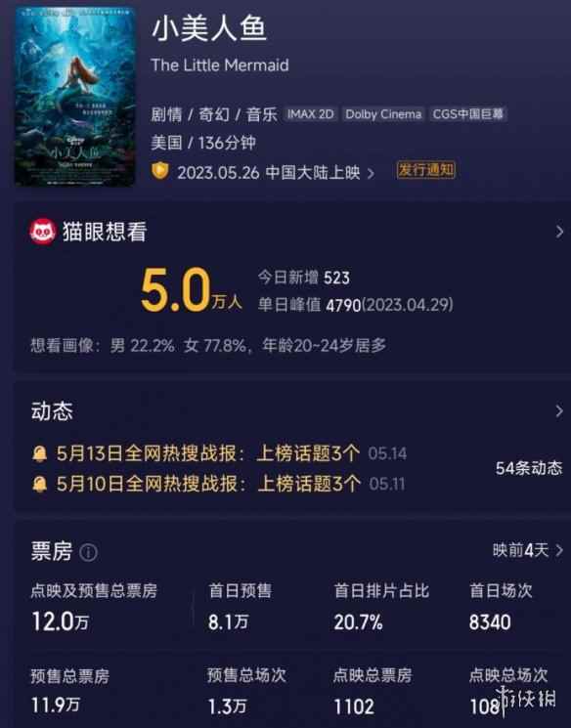Select the IMAX 2D format tag
Screen dimensions: 571x728
pos(310,114)
